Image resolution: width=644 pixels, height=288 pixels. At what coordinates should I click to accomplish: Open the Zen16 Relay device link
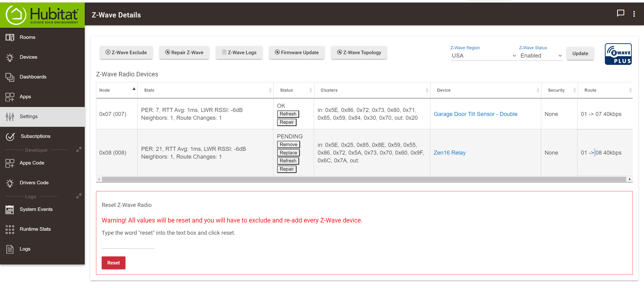450,153
